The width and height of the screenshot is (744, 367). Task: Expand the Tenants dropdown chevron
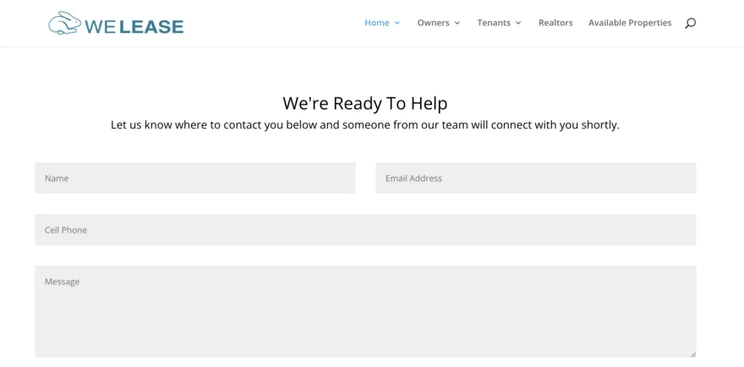click(518, 23)
